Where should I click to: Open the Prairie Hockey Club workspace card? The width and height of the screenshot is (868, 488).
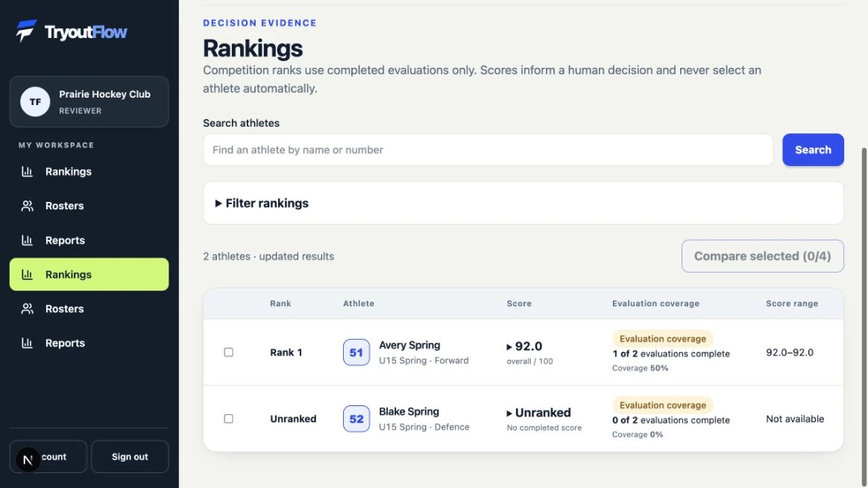click(x=89, y=102)
